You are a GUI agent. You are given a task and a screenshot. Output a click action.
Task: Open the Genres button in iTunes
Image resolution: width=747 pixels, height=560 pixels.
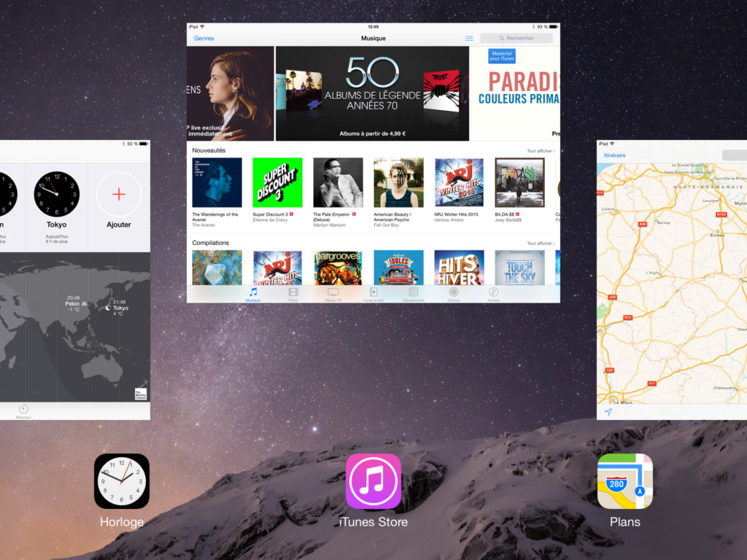(x=204, y=38)
